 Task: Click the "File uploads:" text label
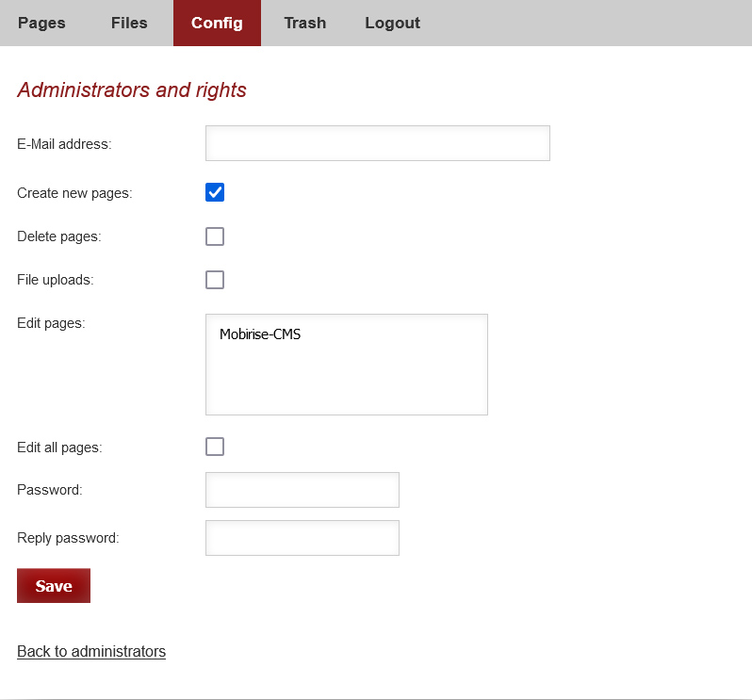coord(56,280)
